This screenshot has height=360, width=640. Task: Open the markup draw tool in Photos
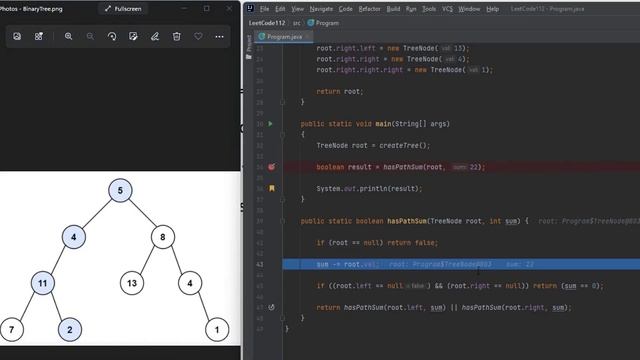tap(155, 36)
